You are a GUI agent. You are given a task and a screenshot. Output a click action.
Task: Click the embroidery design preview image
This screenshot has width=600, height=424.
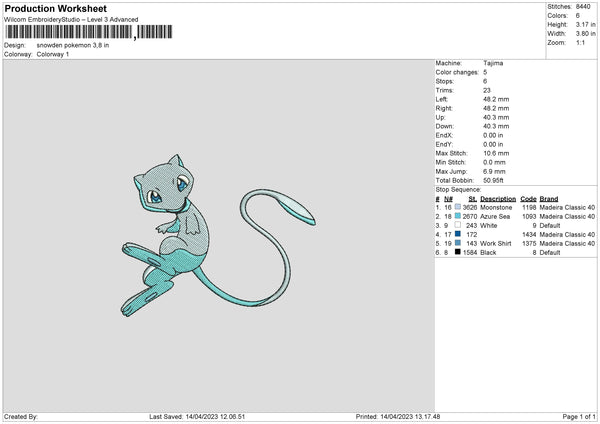(x=218, y=236)
